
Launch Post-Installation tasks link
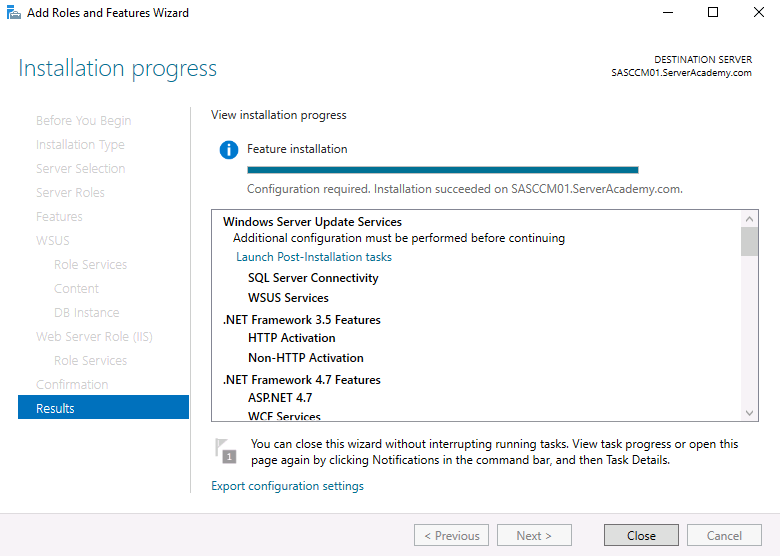pos(314,257)
